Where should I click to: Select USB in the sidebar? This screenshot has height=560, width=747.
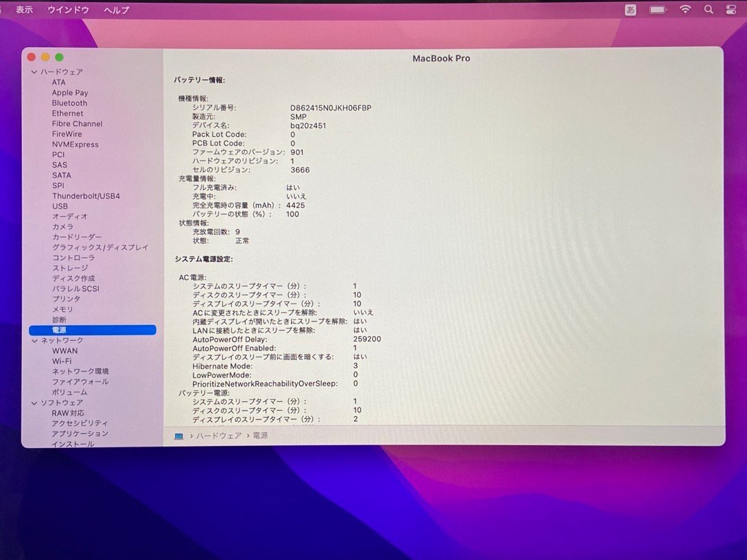click(60, 206)
